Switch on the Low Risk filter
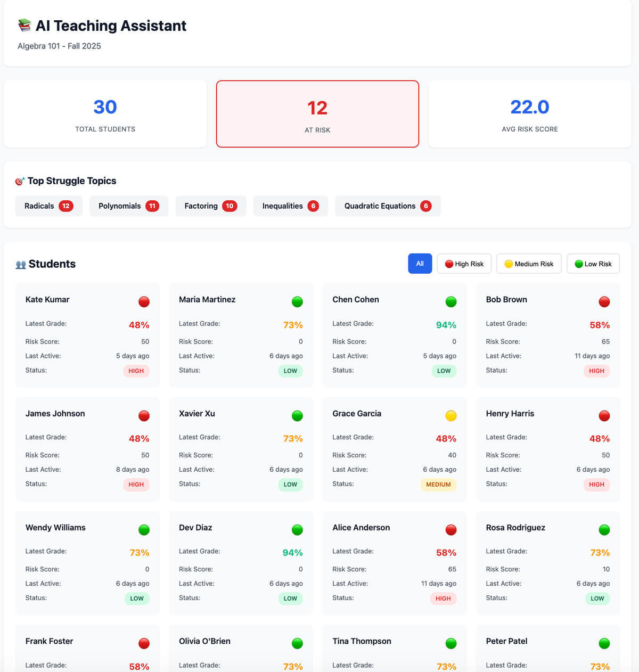This screenshot has height=672, width=639. pyautogui.click(x=593, y=263)
